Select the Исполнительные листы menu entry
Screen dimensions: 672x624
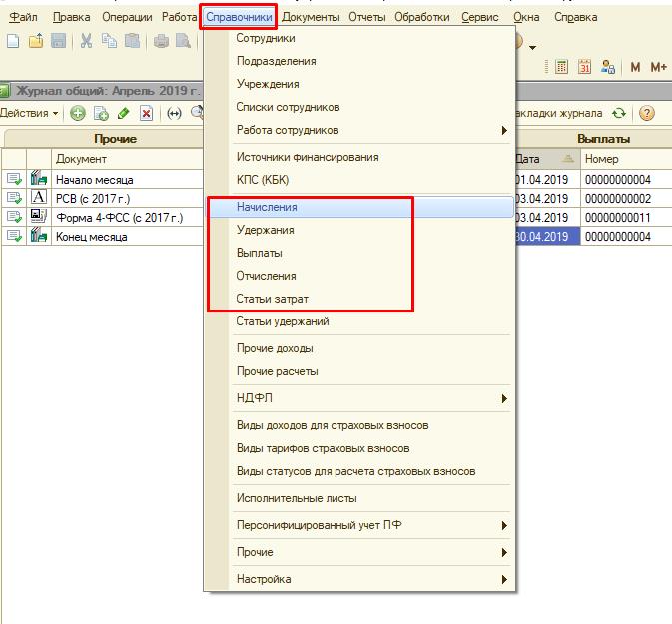point(297,498)
